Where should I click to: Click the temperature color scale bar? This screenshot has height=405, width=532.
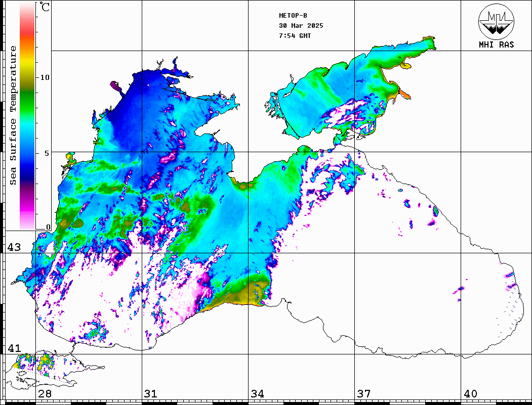pos(27,116)
